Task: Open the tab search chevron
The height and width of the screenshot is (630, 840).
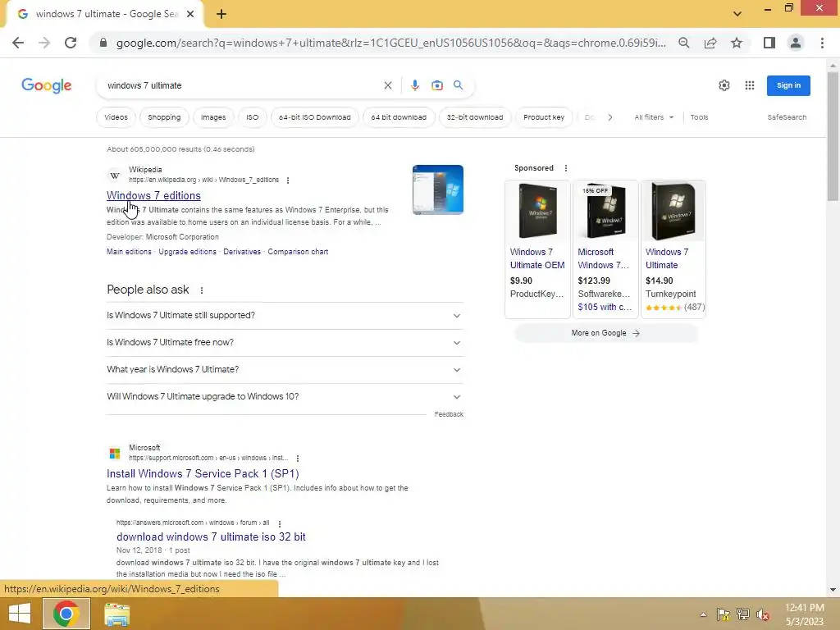Action: click(x=737, y=14)
